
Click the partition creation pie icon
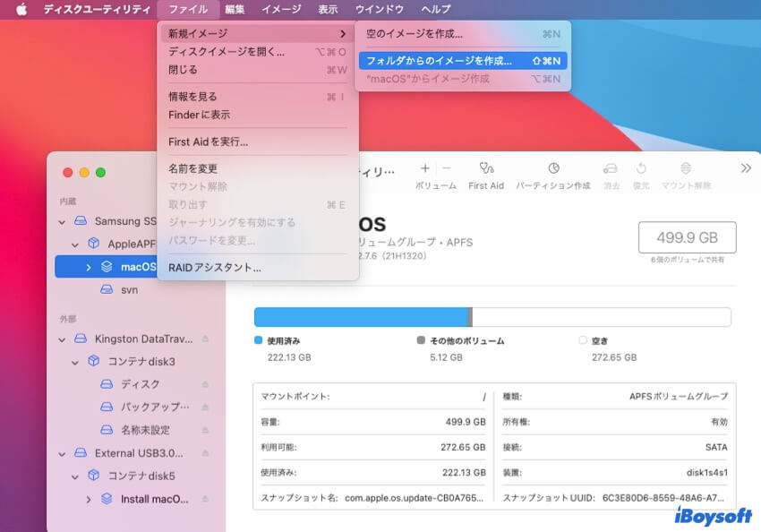pyautogui.click(x=553, y=168)
